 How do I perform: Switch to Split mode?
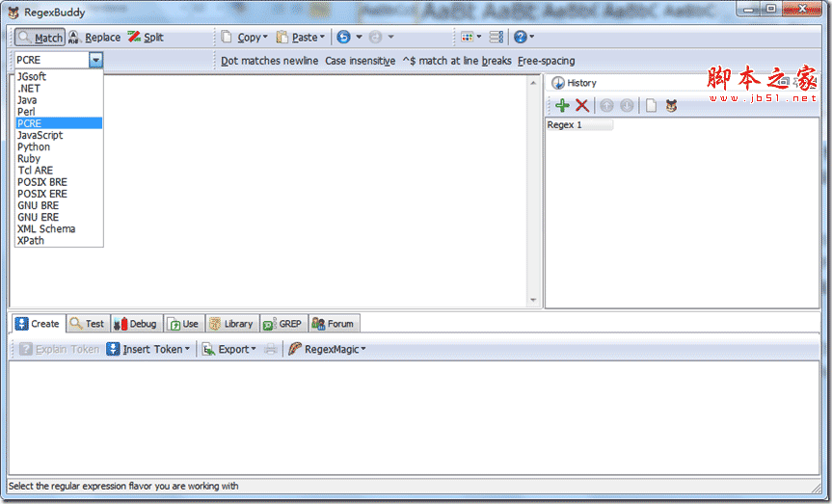(146, 38)
